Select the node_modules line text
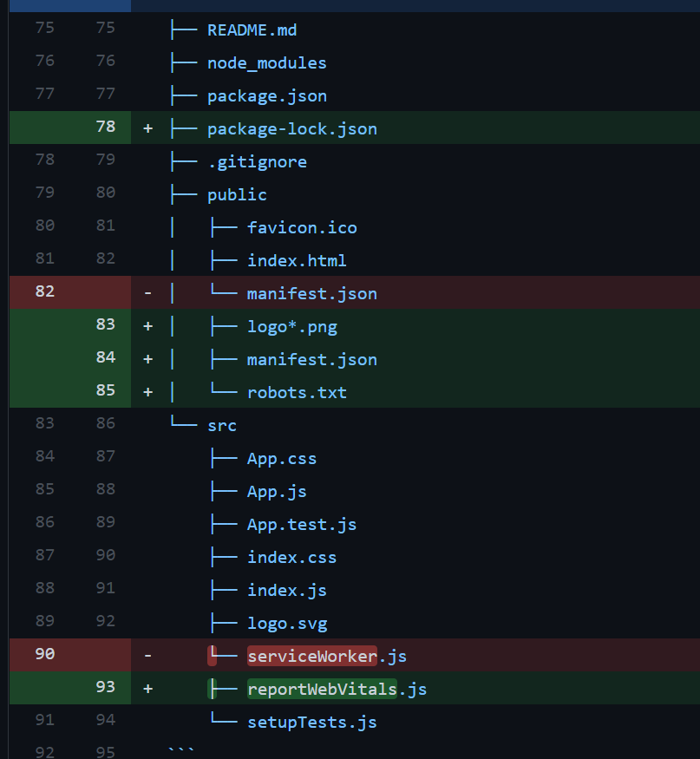 pos(267,63)
